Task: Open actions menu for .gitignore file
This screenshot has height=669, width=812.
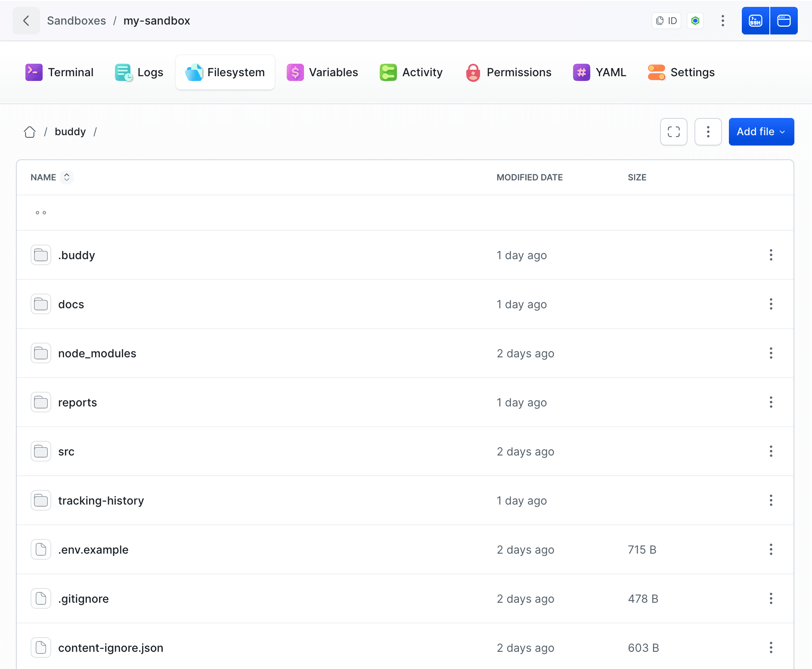Action: pos(771,599)
